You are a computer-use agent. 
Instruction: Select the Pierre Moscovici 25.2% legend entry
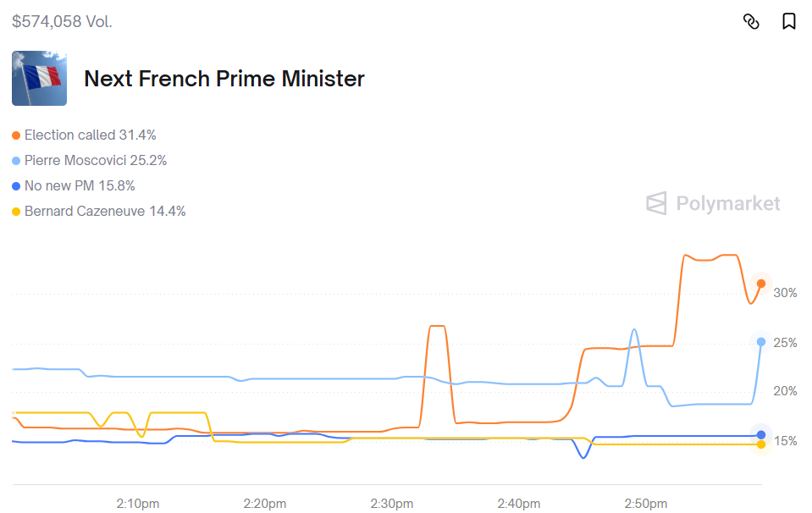(x=95, y=161)
